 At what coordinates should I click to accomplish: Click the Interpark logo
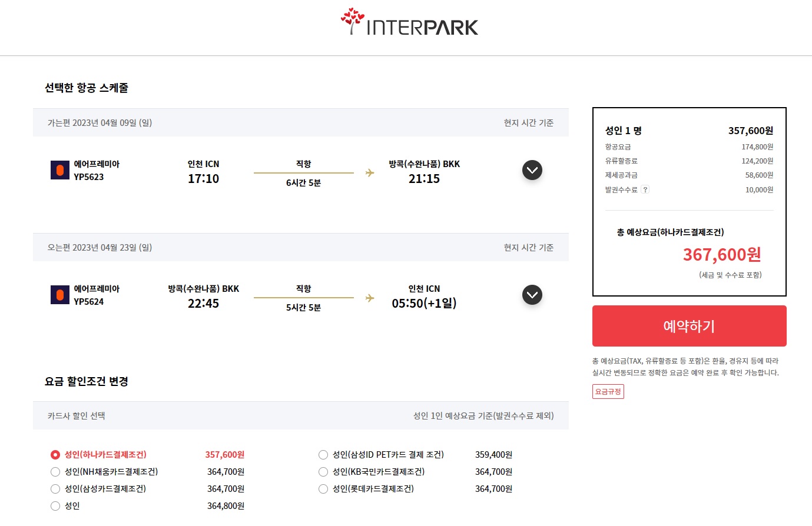coord(410,22)
